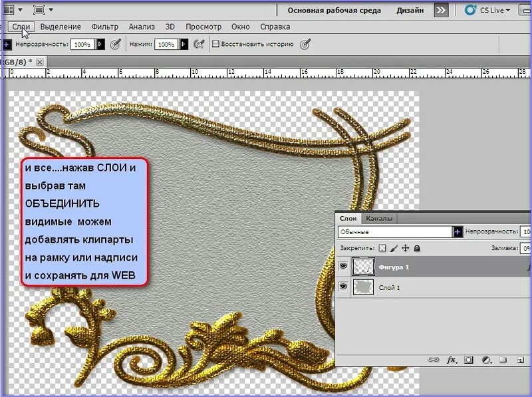Click the blend mode dropdown arrow button
This screenshot has height=397, width=532.
click(x=458, y=232)
